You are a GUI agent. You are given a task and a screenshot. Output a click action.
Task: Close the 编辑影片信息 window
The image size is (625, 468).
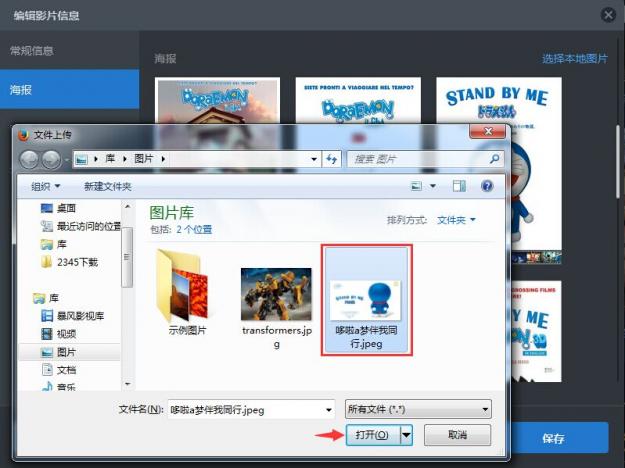(x=609, y=15)
